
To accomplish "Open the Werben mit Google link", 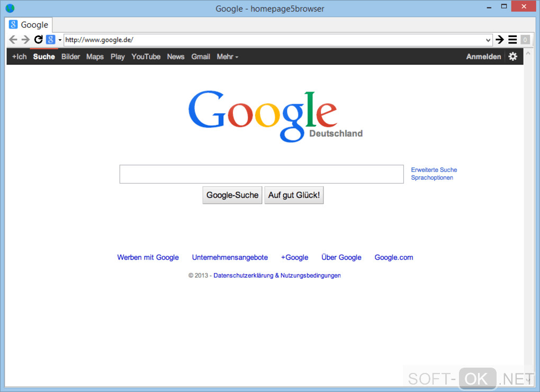I will point(148,258).
